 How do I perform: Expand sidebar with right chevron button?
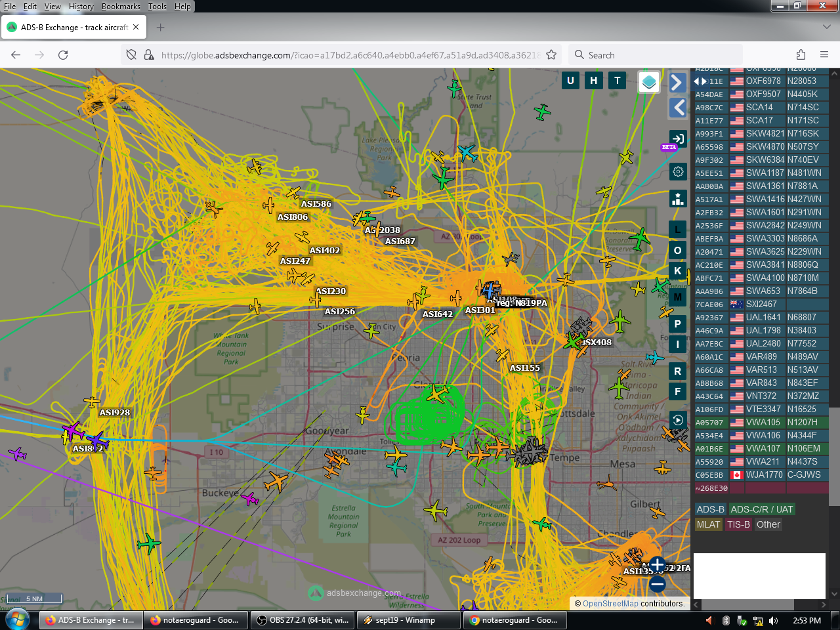678,83
